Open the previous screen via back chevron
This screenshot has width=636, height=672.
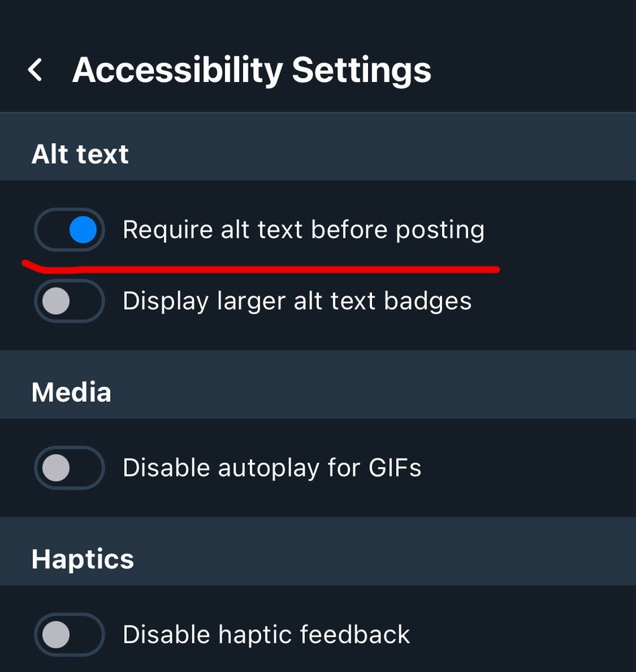35,69
